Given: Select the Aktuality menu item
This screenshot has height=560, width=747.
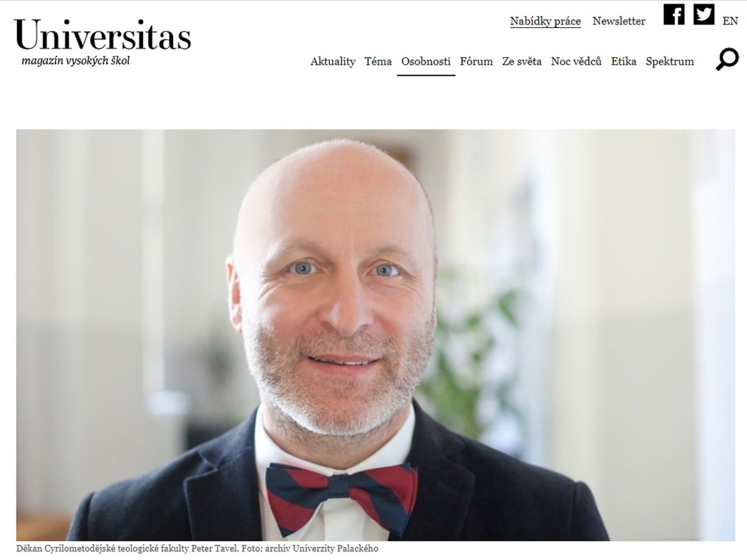Looking at the screenshot, I should click(333, 61).
